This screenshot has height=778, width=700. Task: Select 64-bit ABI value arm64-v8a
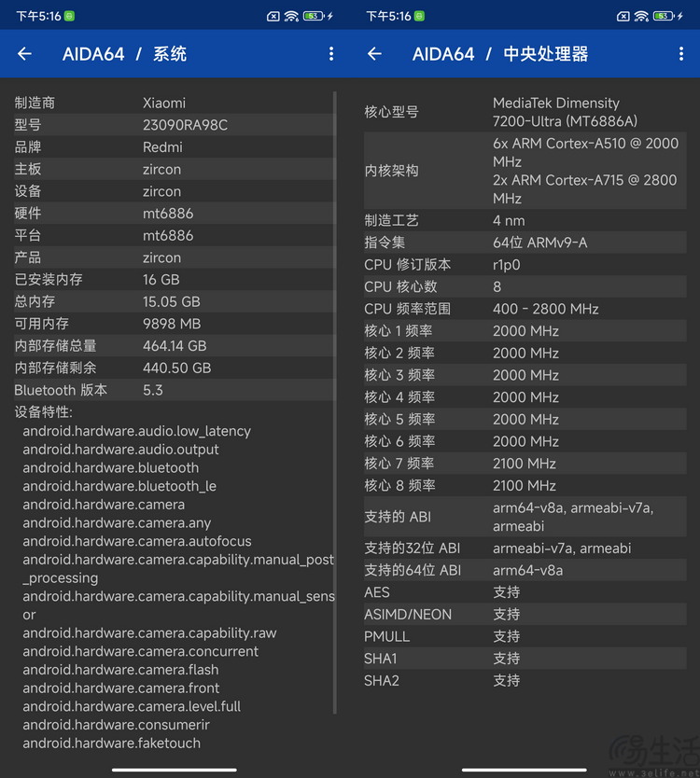coord(527,571)
